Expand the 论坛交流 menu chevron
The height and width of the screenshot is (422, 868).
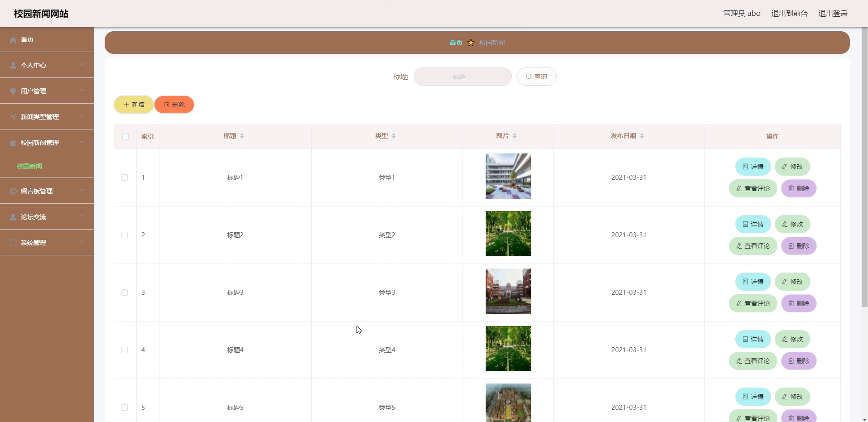82,216
